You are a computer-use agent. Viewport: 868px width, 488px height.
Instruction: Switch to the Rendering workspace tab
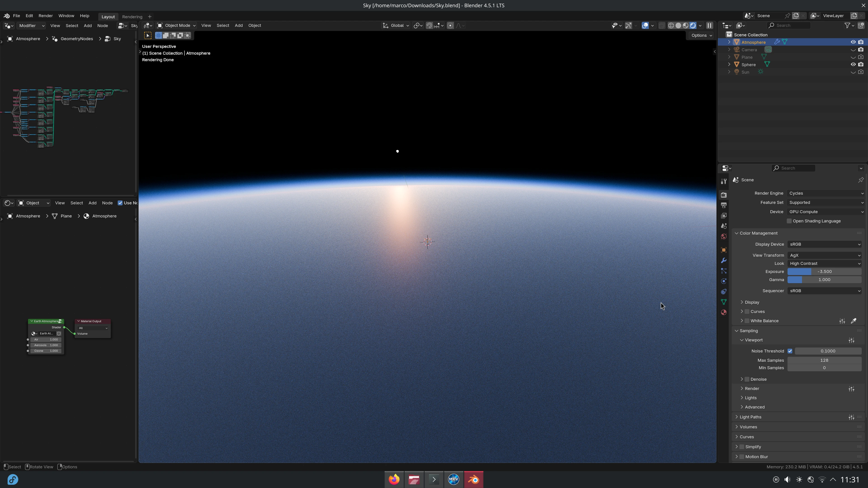(x=132, y=16)
